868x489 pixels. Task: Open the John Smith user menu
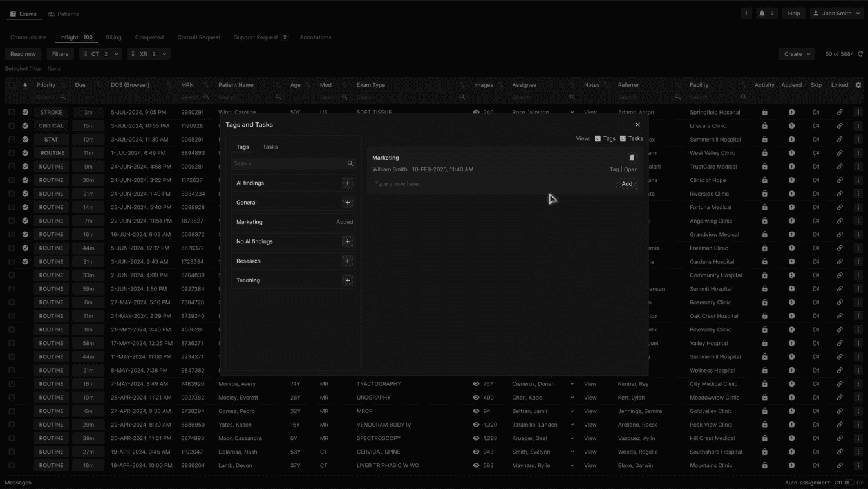click(836, 14)
